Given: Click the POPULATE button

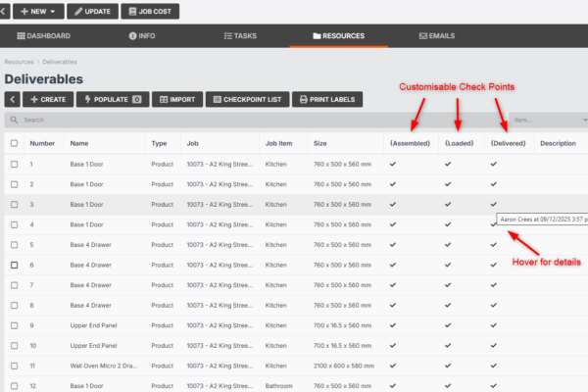Looking at the screenshot, I should (x=113, y=99).
